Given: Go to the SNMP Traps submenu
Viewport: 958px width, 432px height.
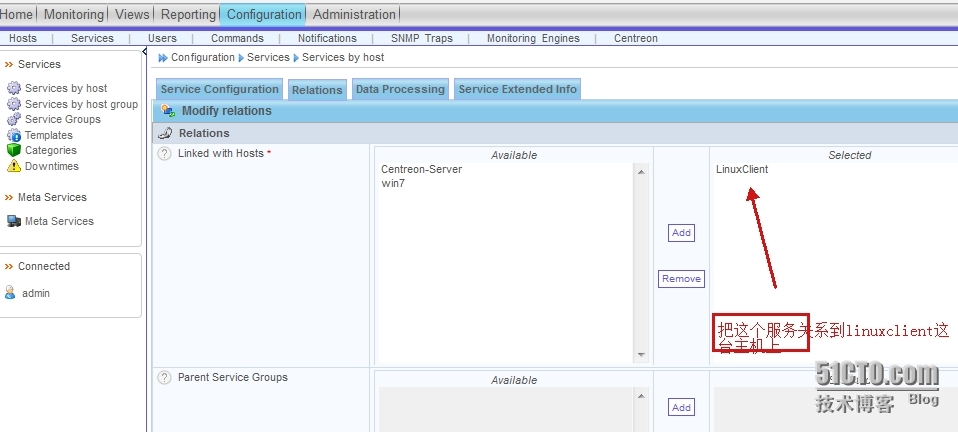Looking at the screenshot, I should [x=422, y=38].
